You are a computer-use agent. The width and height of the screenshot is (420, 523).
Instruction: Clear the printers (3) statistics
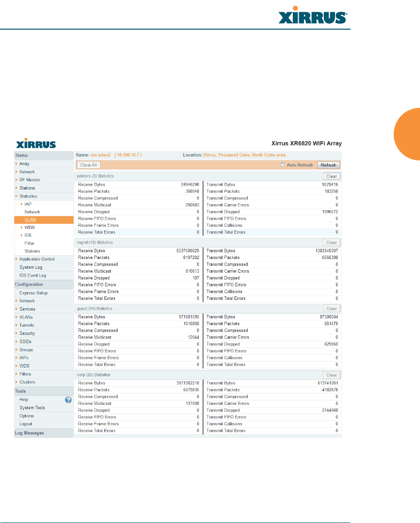point(332,176)
